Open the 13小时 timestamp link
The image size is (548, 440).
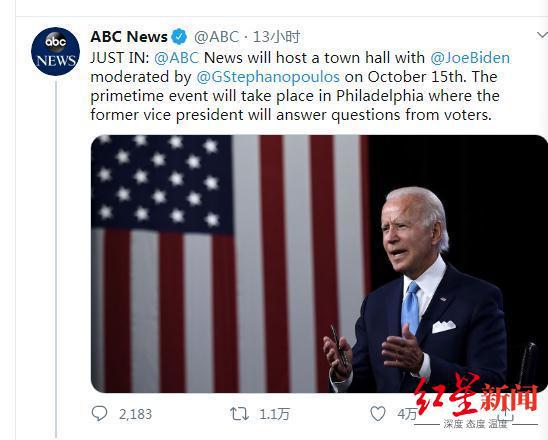(276, 37)
